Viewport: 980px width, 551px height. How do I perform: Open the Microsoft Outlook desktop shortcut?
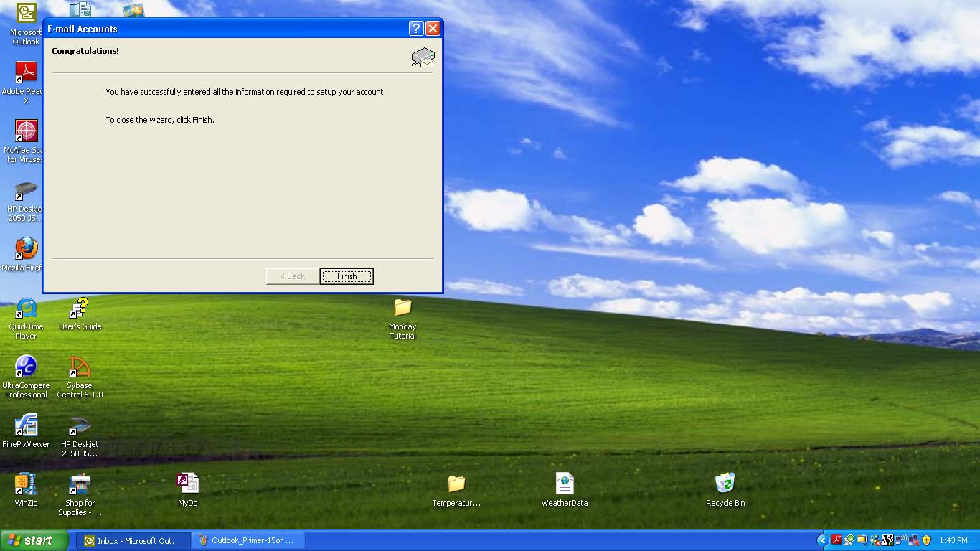click(x=26, y=14)
